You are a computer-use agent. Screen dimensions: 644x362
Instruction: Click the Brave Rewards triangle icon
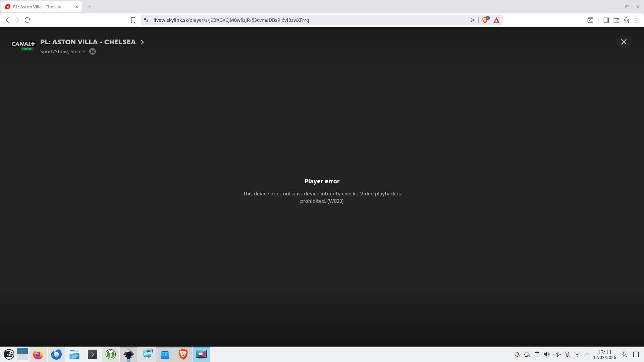pyautogui.click(x=496, y=20)
